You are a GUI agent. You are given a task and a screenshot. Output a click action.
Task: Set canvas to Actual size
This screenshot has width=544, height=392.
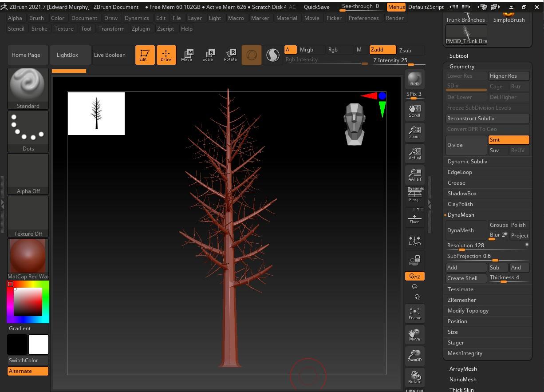(414, 154)
